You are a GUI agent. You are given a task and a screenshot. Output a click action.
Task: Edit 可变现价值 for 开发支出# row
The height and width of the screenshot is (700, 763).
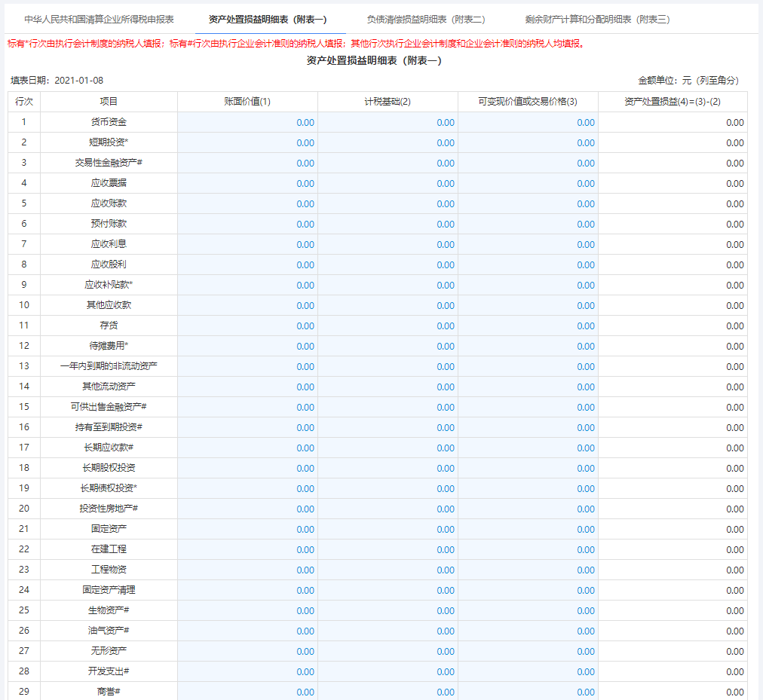(528, 672)
